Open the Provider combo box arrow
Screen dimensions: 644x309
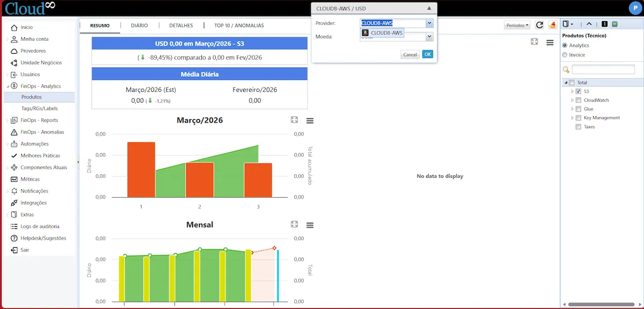click(x=429, y=23)
